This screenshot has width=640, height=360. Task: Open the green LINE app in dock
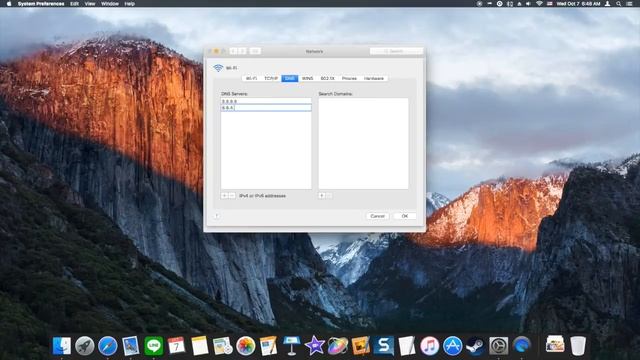153,346
